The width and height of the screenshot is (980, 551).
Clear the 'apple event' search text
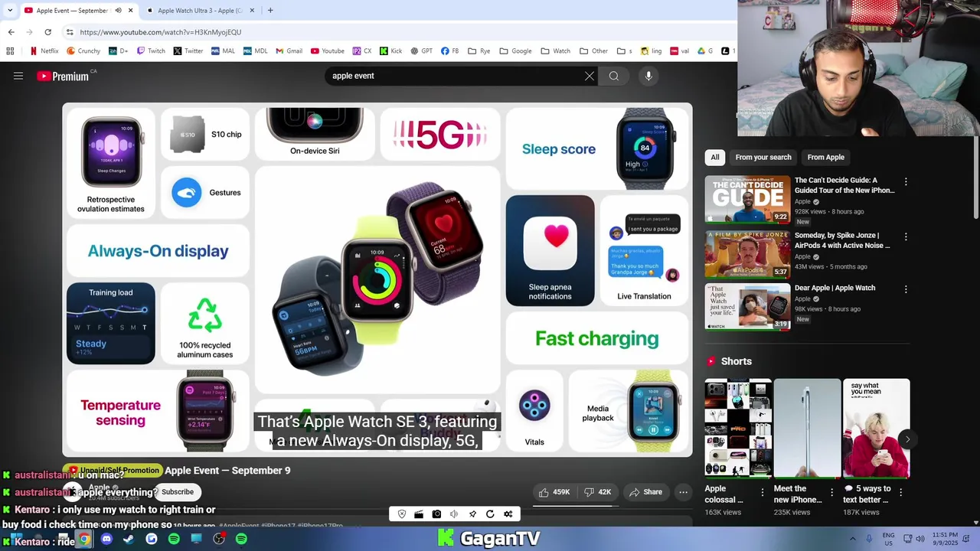590,76
